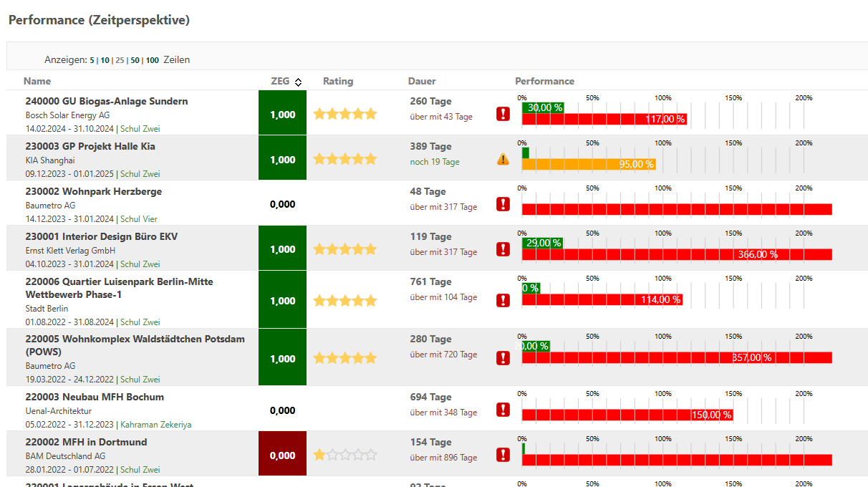Click 'über mit 896 Tage' text

pyautogui.click(x=443, y=458)
